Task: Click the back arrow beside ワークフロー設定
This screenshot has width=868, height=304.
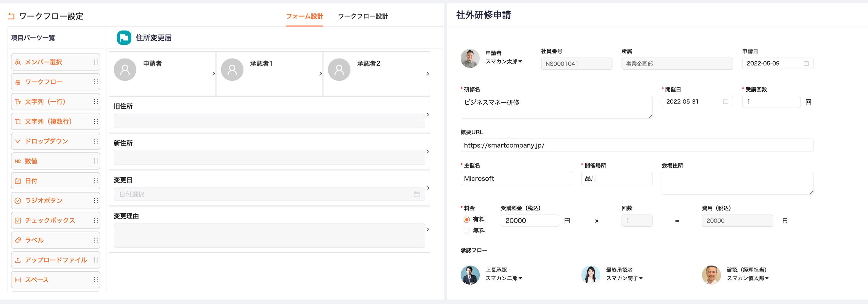Action: point(11,16)
